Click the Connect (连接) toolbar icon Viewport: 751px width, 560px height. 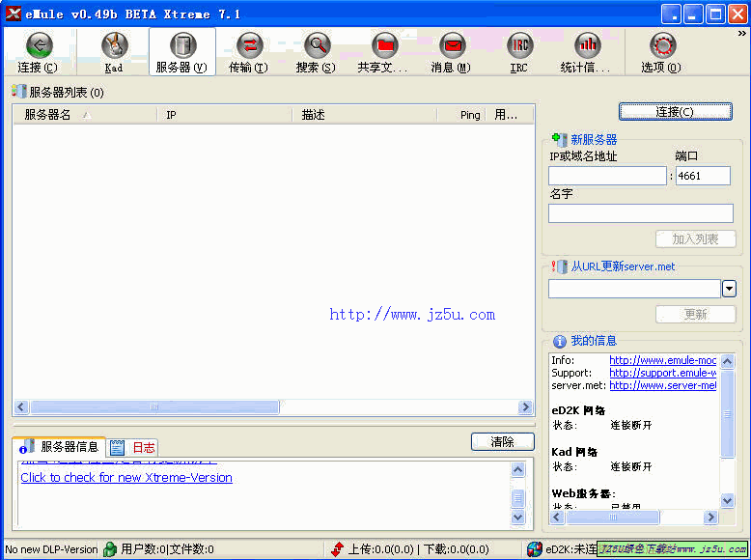[39, 52]
